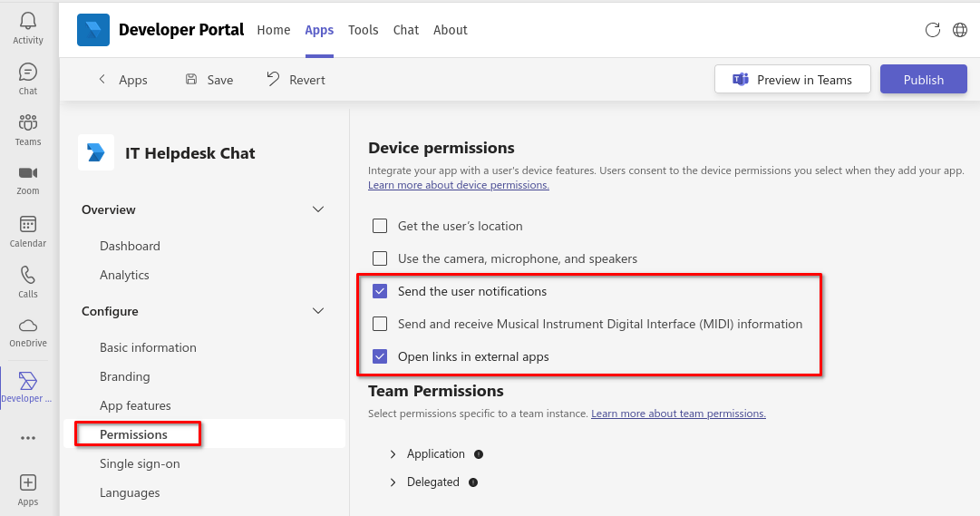This screenshot has height=516, width=980.
Task: Open the Activity bell icon
Action: coord(28,22)
